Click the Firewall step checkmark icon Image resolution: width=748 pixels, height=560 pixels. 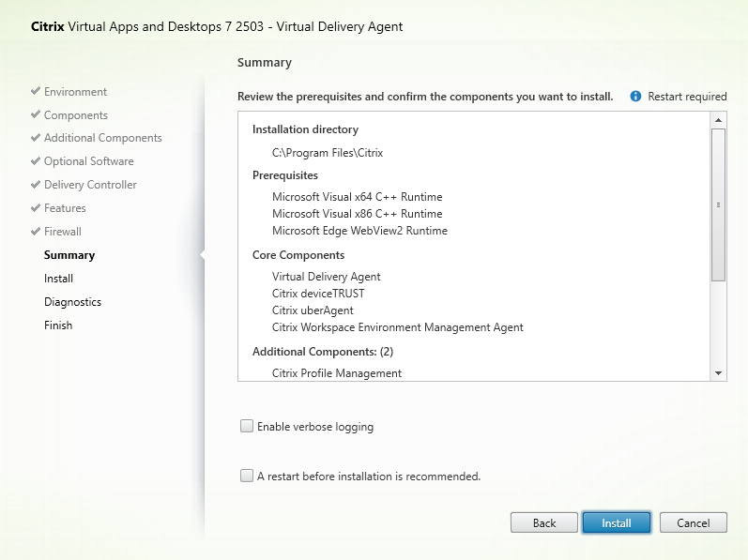(x=36, y=232)
